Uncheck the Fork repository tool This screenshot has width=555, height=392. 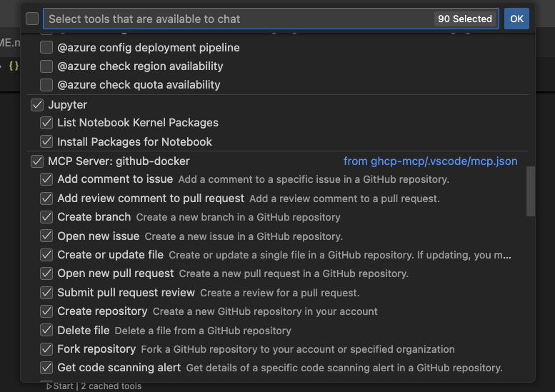(x=46, y=349)
